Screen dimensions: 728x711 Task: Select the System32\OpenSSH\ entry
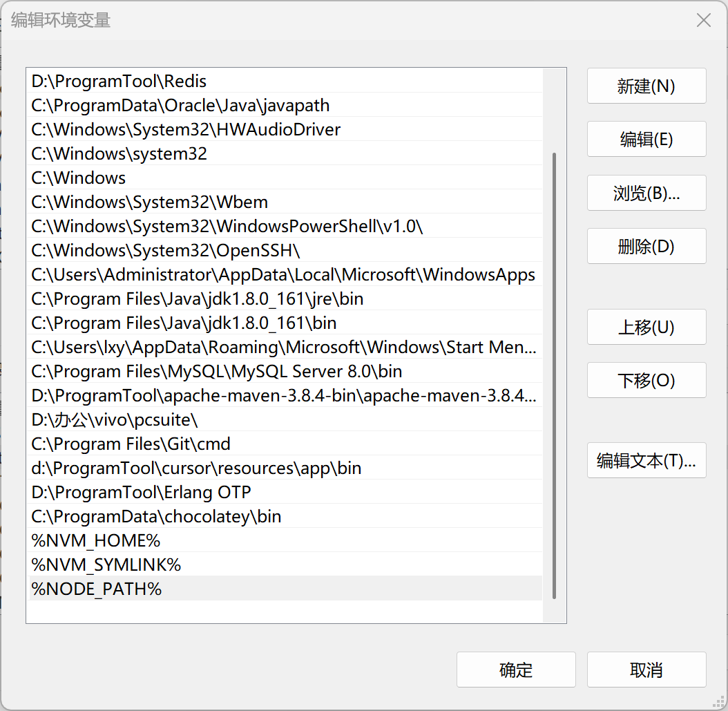coord(285,250)
